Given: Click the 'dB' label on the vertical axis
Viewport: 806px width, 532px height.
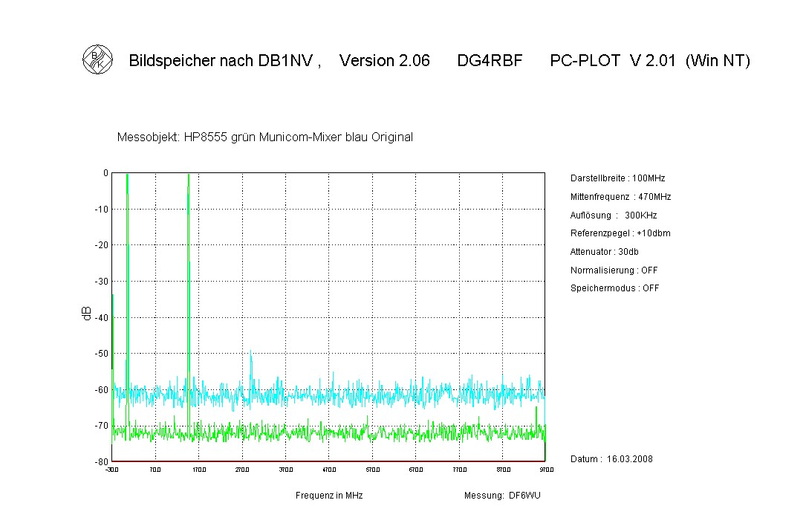Looking at the screenshot, I should click(x=86, y=314).
